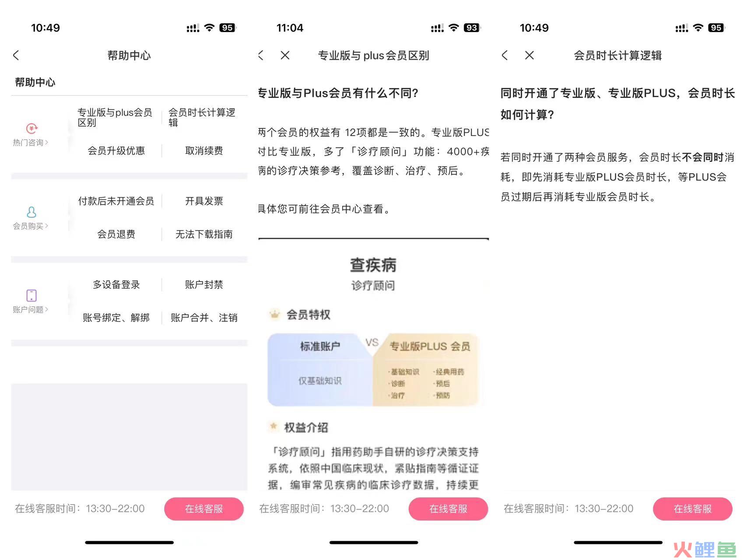Tap back arrow on 专业版与plus会员区别 page

pyautogui.click(x=261, y=55)
